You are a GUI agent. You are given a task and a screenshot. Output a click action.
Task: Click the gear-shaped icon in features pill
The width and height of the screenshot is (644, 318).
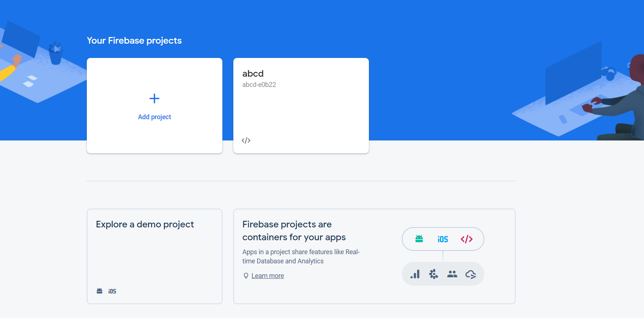(x=433, y=274)
